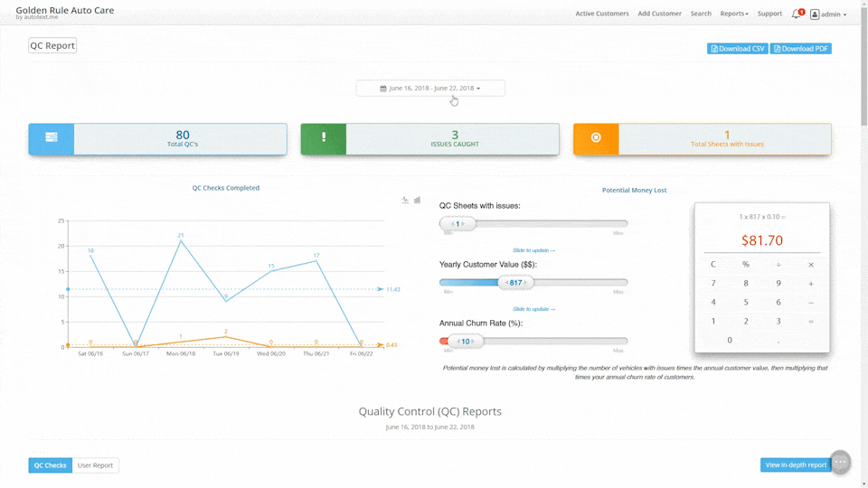This screenshot has width=868, height=488.
Task: Open the date range picker
Action: [430, 88]
